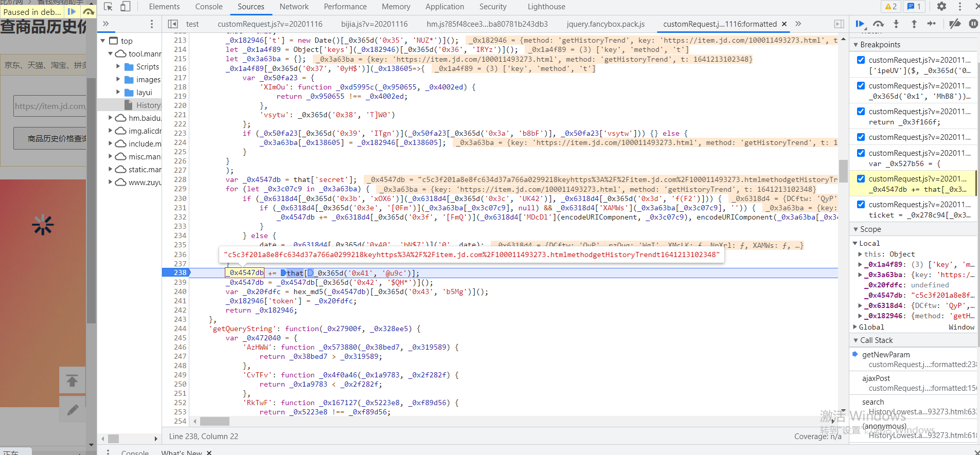Toggle pause on exceptions
The image size is (980, 455).
[x=973, y=24]
